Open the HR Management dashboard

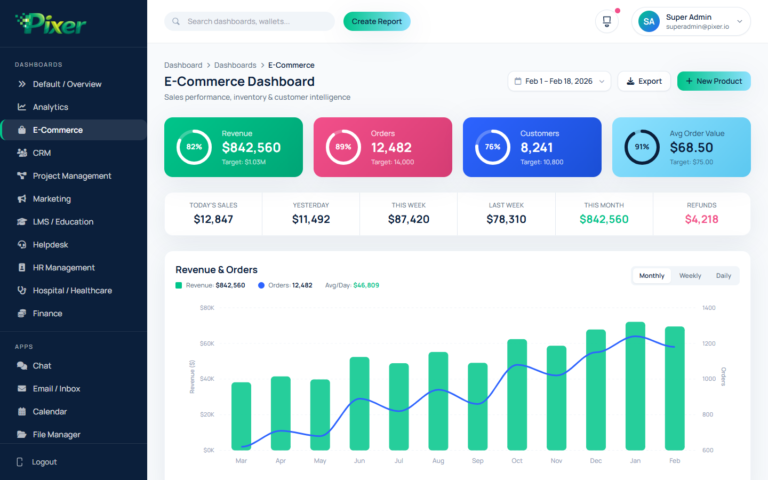click(73, 267)
